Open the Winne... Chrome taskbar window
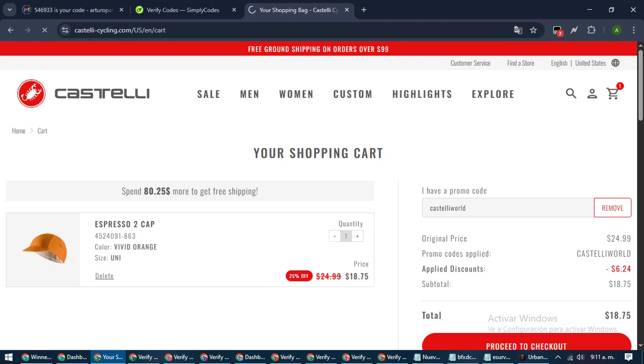Viewport: 644px width, 364px height. tap(36, 357)
